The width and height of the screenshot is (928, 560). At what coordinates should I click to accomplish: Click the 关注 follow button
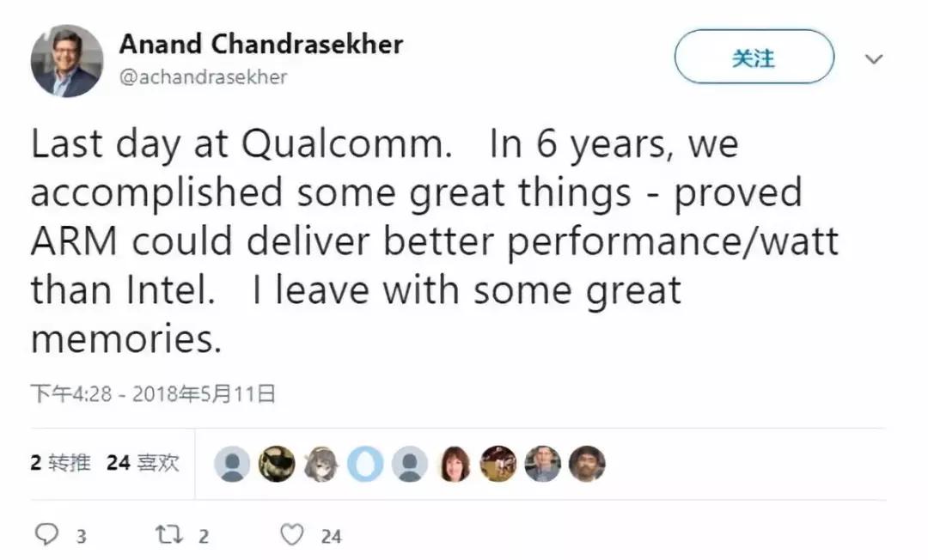[x=754, y=58]
